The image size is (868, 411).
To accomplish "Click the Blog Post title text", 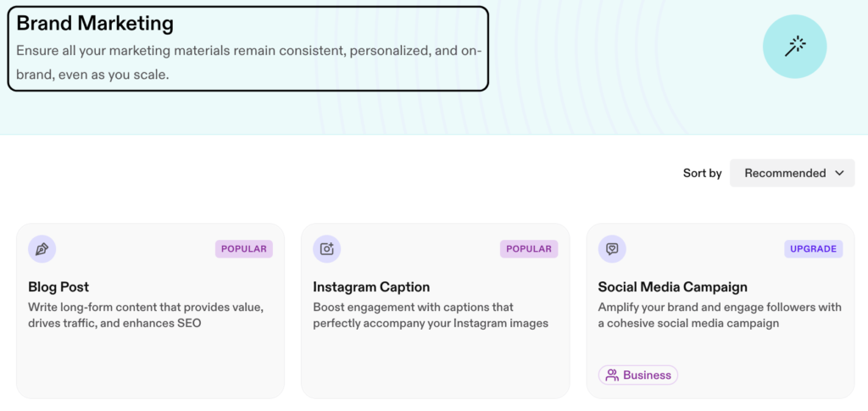I will pyautogui.click(x=58, y=287).
